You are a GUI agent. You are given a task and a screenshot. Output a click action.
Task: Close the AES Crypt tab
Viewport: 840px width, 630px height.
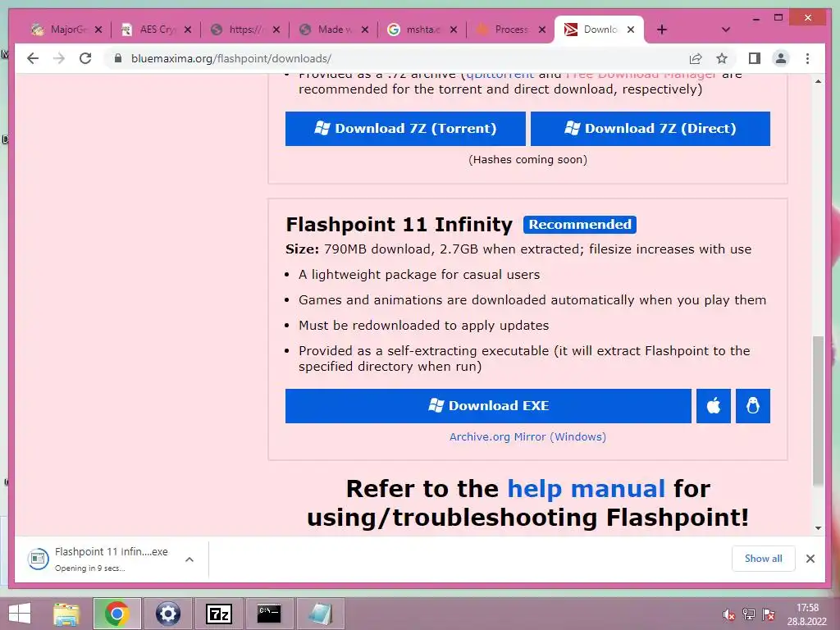click(188, 30)
